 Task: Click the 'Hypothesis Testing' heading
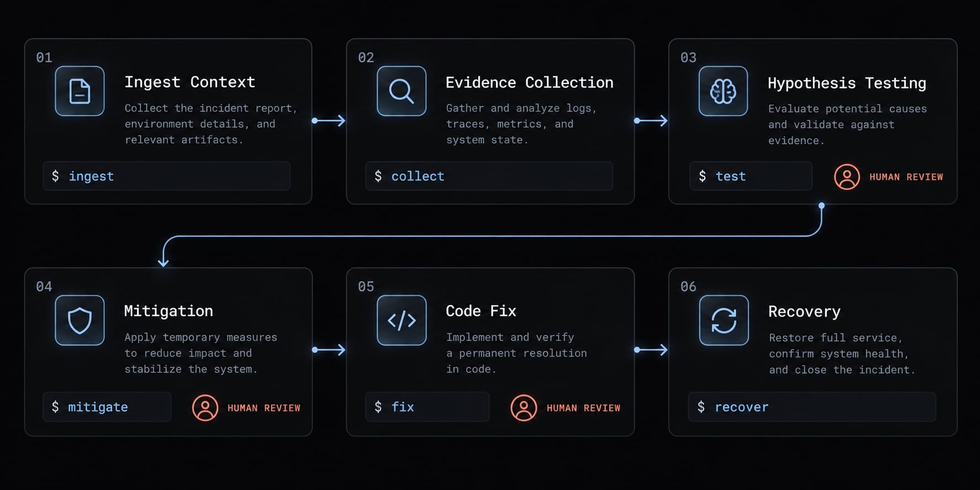(x=847, y=83)
